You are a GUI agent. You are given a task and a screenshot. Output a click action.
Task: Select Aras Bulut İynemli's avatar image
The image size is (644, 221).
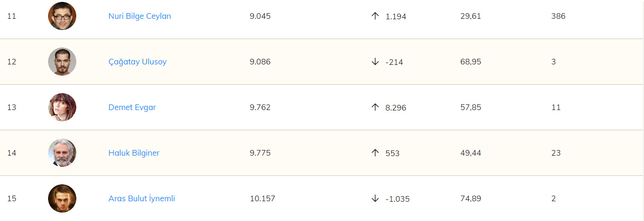[62, 198]
